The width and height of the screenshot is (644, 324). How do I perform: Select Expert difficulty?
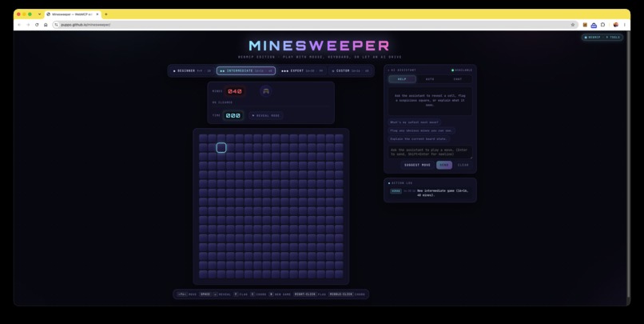(x=302, y=70)
